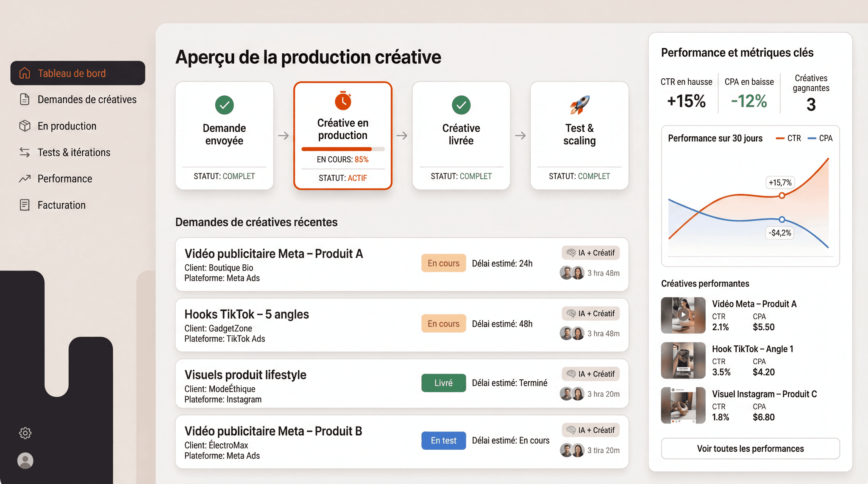Click the timer icon on Créative en production
Screen dimensions: 868x484
(x=343, y=101)
